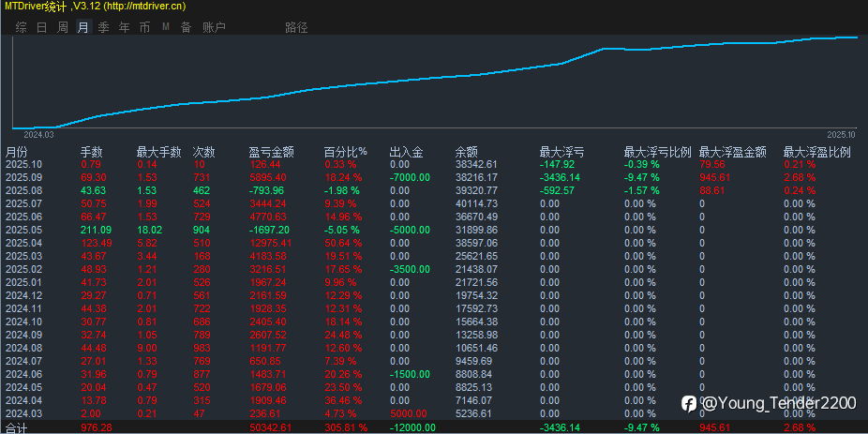The width and height of the screenshot is (868, 434).
Task: Click the Facebook icon in the watermark
Action: point(688,404)
